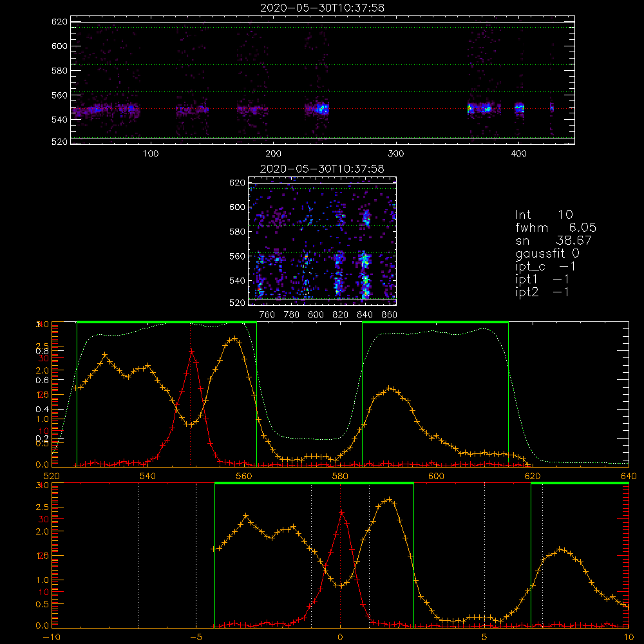Viewport: 644px width, 644px height.
Task: Click the thick green bar above 585-615 range
Action: click(435, 322)
